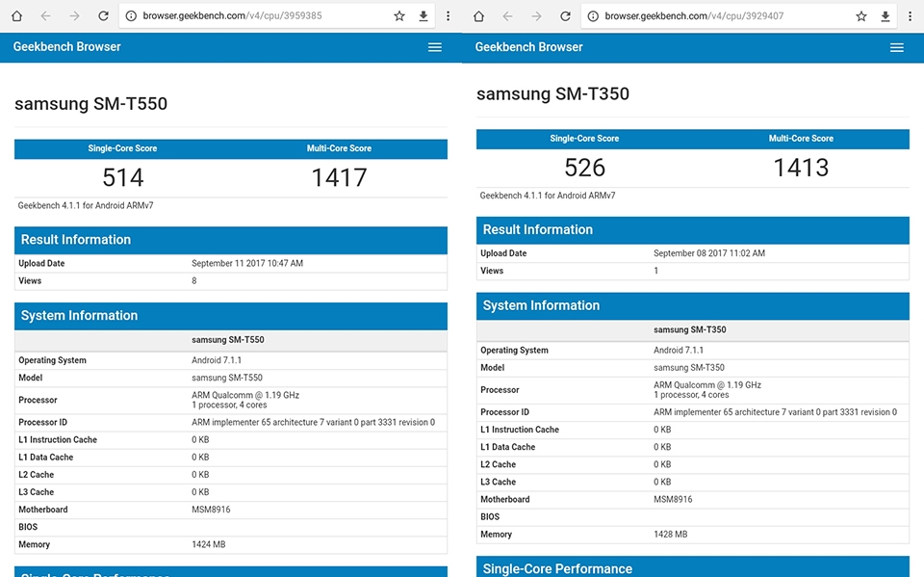The width and height of the screenshot is (924, 577).
Task: Click Motherboard MSM8916 on SM-T350 page
Action: point(673,500)
